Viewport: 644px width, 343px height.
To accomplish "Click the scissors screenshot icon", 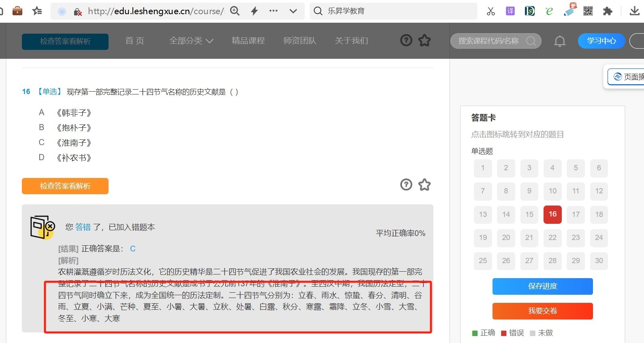I will coord(491,11).
